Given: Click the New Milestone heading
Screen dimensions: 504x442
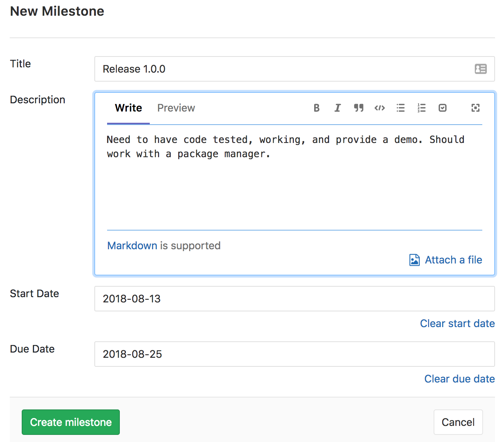Looking at the screenshot, I should coord(57,11).
